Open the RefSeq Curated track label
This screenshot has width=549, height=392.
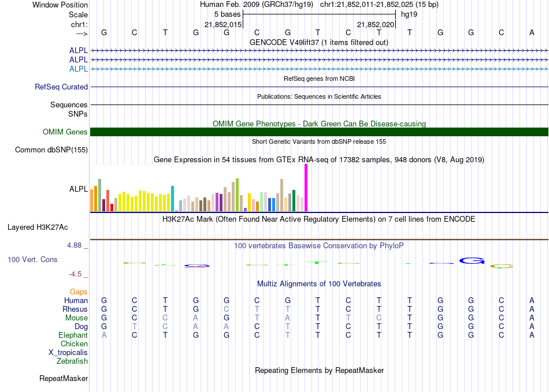click(x=61, y=87)
